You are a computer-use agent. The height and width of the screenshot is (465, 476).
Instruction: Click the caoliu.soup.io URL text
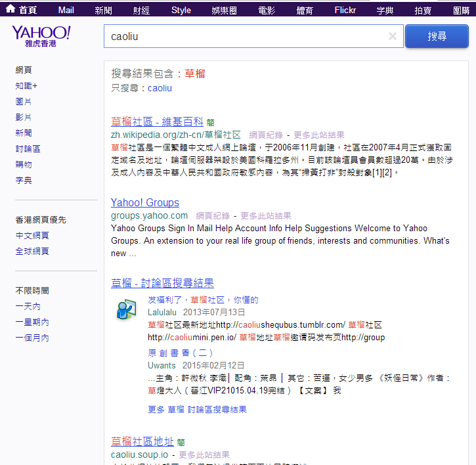139,454
